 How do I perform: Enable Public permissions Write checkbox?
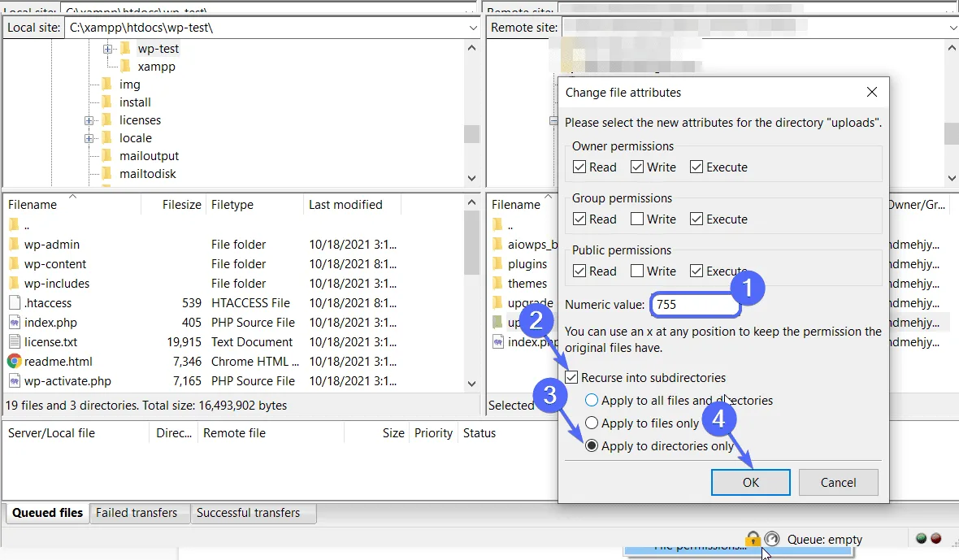(x=636, y=271)
